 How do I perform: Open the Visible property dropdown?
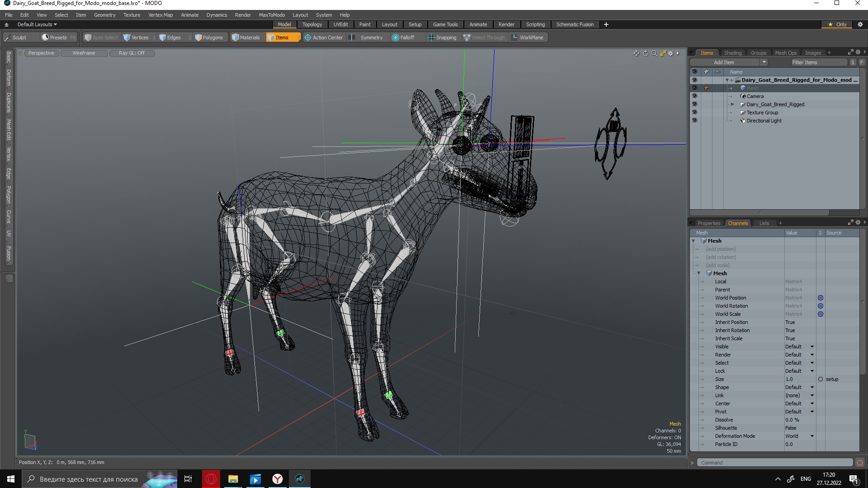pyautogui.click(x=812, y=346)
